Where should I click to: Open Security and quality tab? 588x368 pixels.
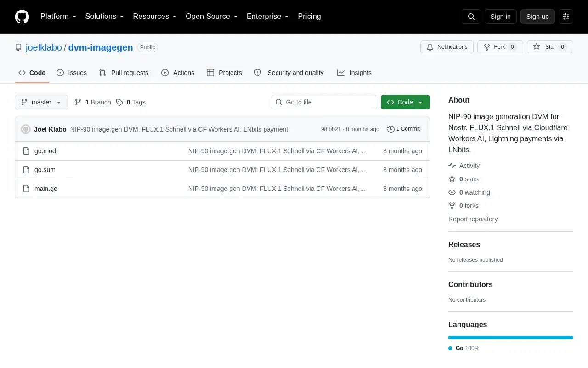coord(289,73)
